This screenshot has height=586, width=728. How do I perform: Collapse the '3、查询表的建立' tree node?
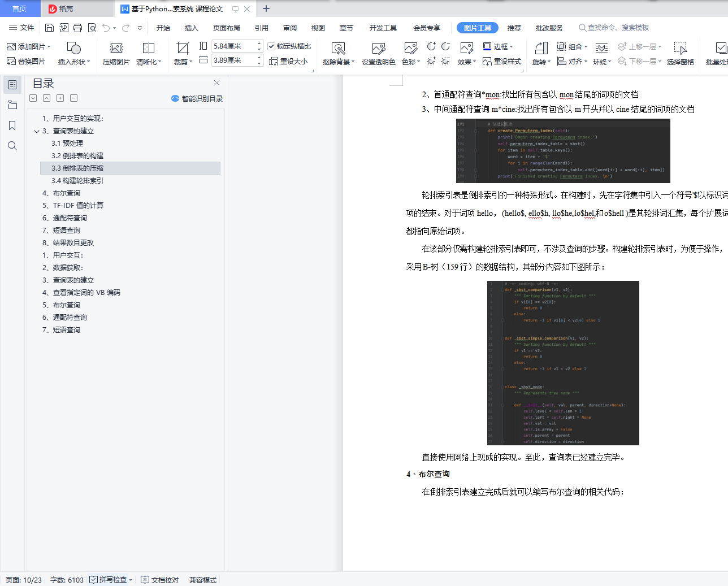click(x=37, y=131)
